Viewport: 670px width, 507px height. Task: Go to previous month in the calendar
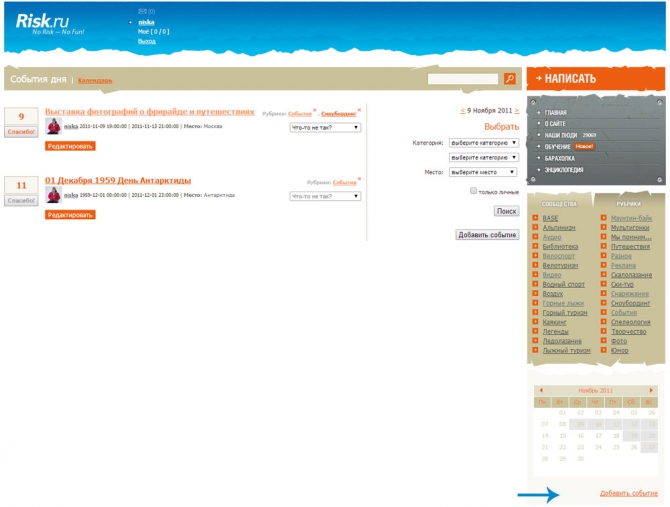coord(541,389)
